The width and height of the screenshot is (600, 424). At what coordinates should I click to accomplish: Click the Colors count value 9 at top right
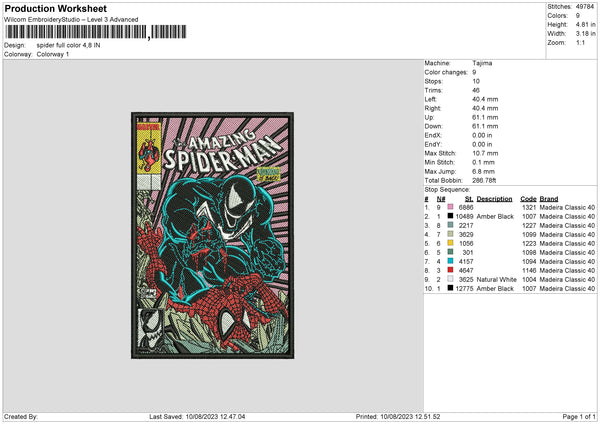pyautogui.click(x=578, y=16)
